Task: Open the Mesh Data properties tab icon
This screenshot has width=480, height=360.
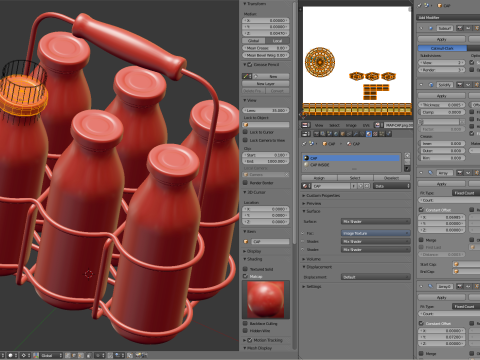Action: pos(362,134)
